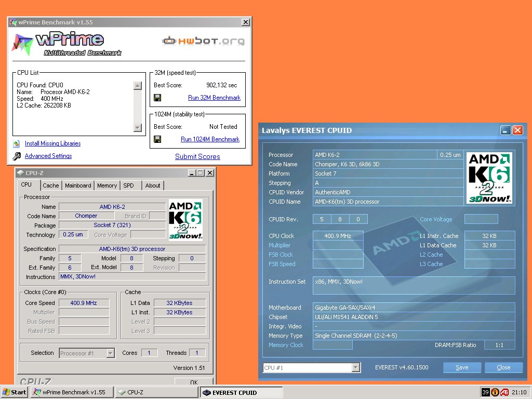532x399 pixels.
Task: Click the Instructions field MMX, 3DNow!
Action: pyautogui.click(x=132, y=277)
